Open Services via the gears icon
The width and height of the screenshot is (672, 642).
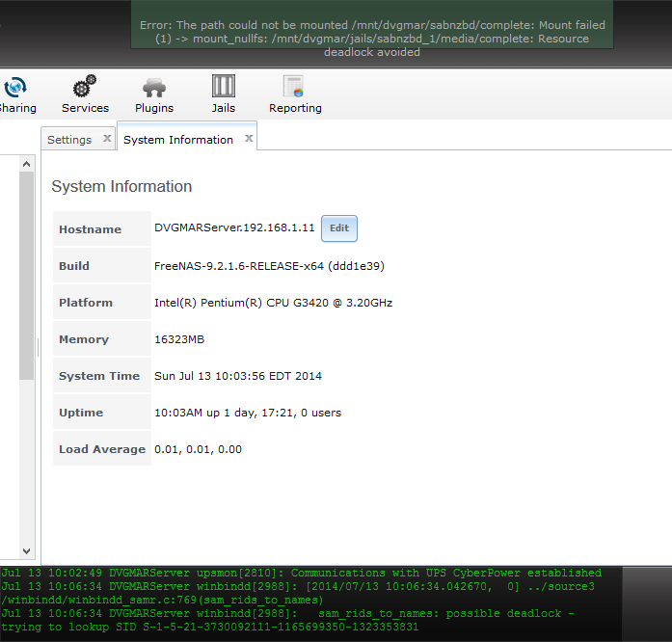tap(85, 89)
